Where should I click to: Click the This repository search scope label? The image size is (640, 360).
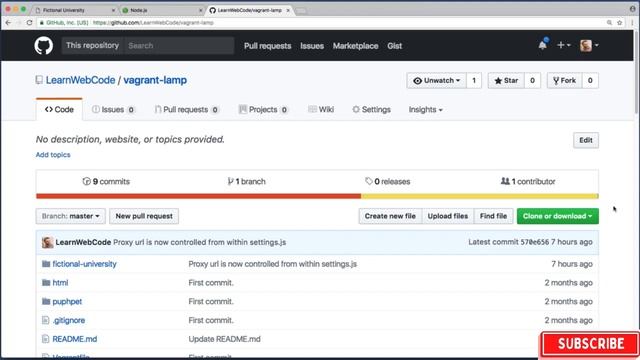93,45
